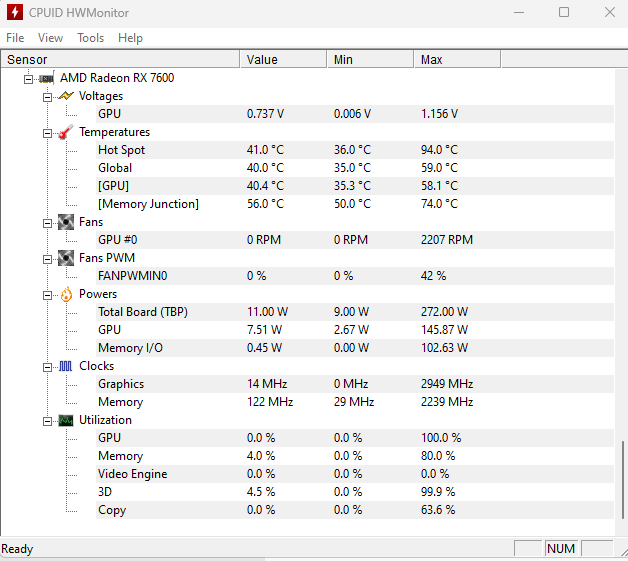Click the CPUID HWMonitor lightning app icon
Screen dimensions: 628x561
[x=15, y=12]
